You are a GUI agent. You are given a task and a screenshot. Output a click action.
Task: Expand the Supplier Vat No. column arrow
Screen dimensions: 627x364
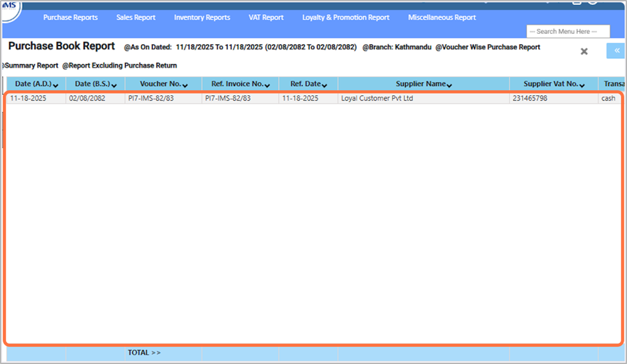[x=583, y=85]
